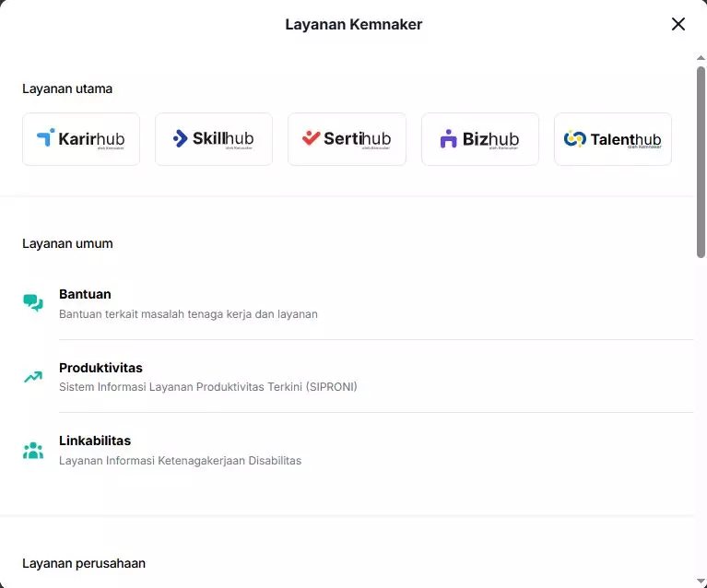Click the SIPRONI productivity description text
The height and width of the screenshot is (588, 707).
[207, 387]
